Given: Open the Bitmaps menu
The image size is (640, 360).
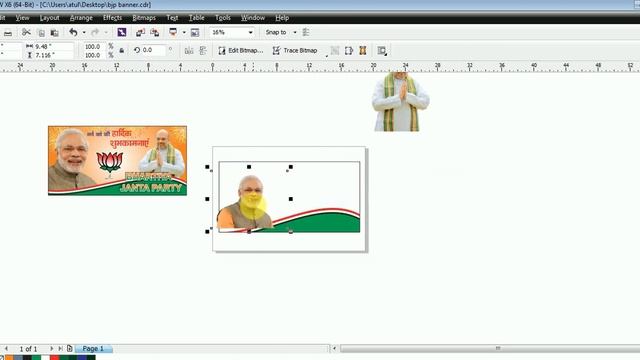Looking at the screenshot, I should pos(144,18).
